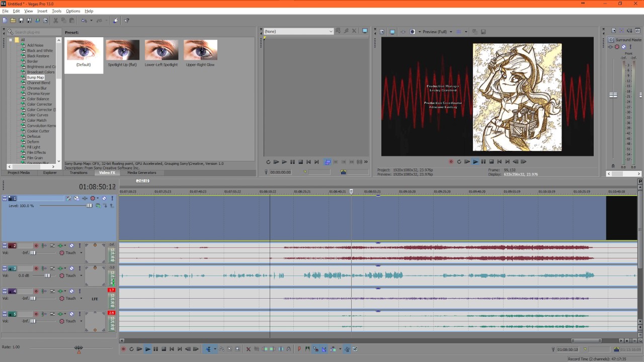Screen dimensions: 644x362
Task: Solo audio track 4
Action: point(79,291)
